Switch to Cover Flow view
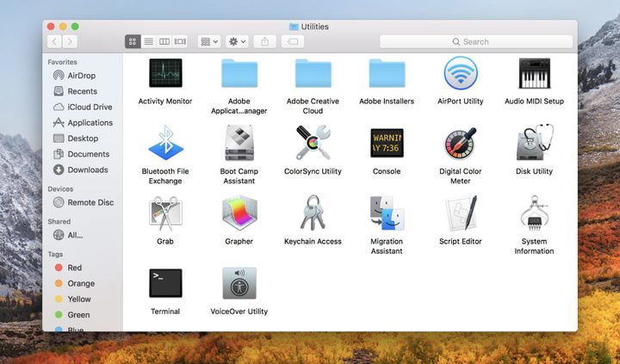The width and height of the screenshot is (620, 364). (x=180, y=41)
